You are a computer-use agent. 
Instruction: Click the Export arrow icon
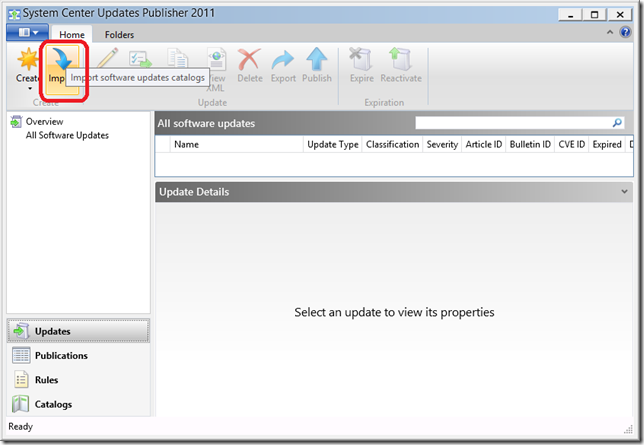pos(283,60)
